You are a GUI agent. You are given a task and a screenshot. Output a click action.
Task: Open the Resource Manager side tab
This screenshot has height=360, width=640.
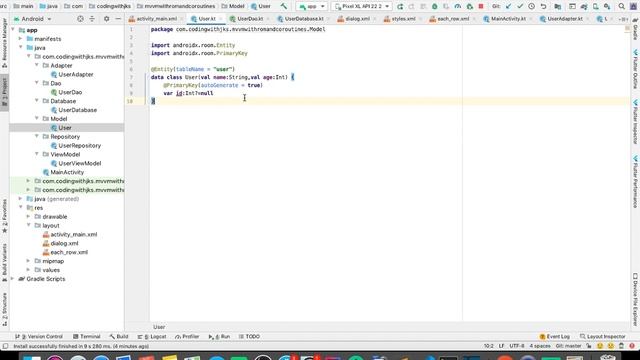point(4,42)
